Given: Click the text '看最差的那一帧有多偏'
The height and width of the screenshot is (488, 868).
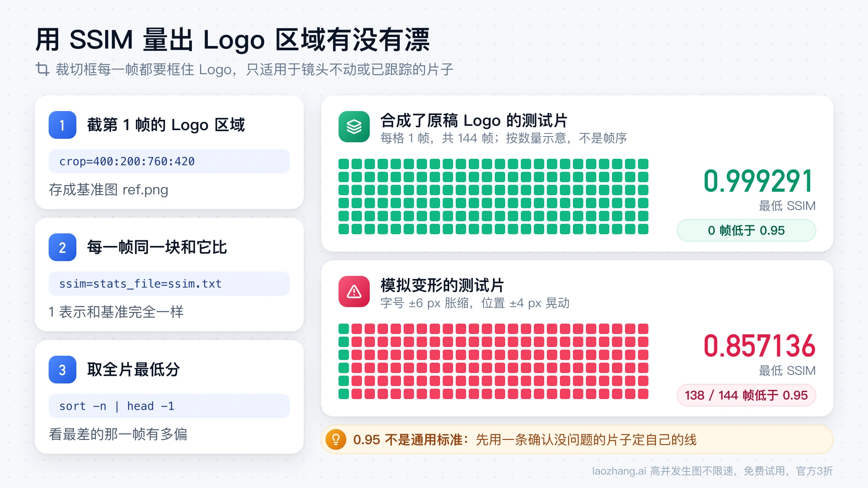Looking at the screenshot, I should point(118,434).
